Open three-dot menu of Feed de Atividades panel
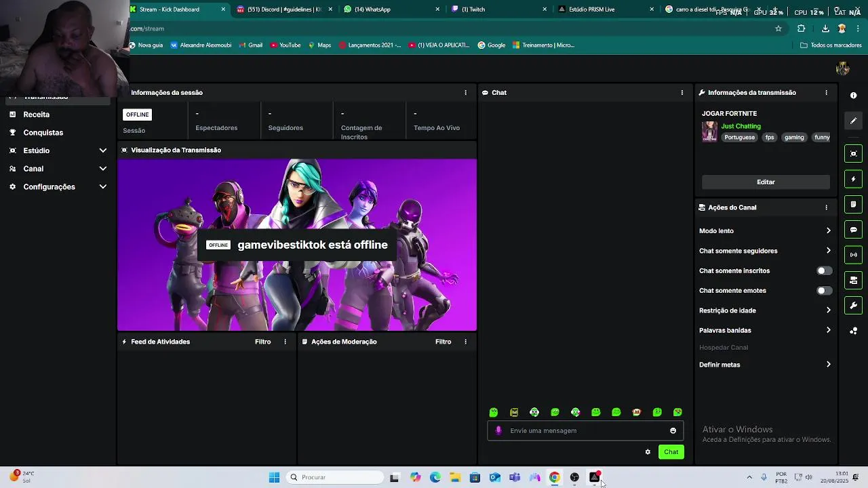 coord(285,342)
